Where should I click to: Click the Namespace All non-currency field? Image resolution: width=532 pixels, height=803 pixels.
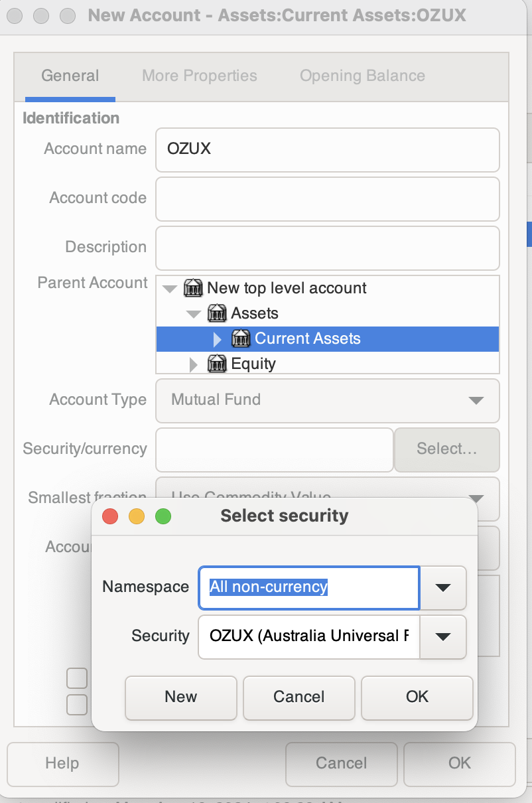click(x=309, y=587)
